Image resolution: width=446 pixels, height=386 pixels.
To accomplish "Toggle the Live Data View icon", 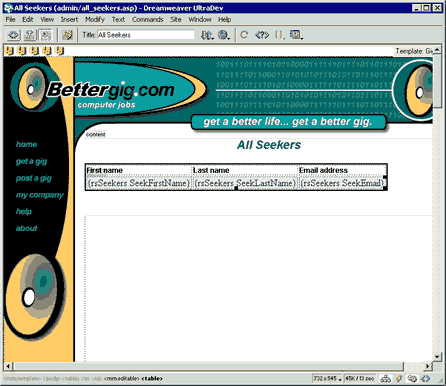I will [68, 35].
